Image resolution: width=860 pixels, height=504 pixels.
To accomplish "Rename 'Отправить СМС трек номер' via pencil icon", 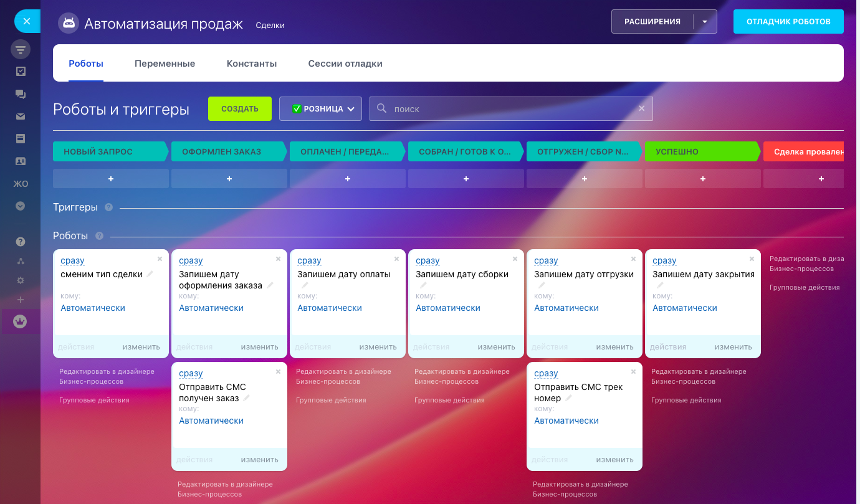I will pos(568,398).
